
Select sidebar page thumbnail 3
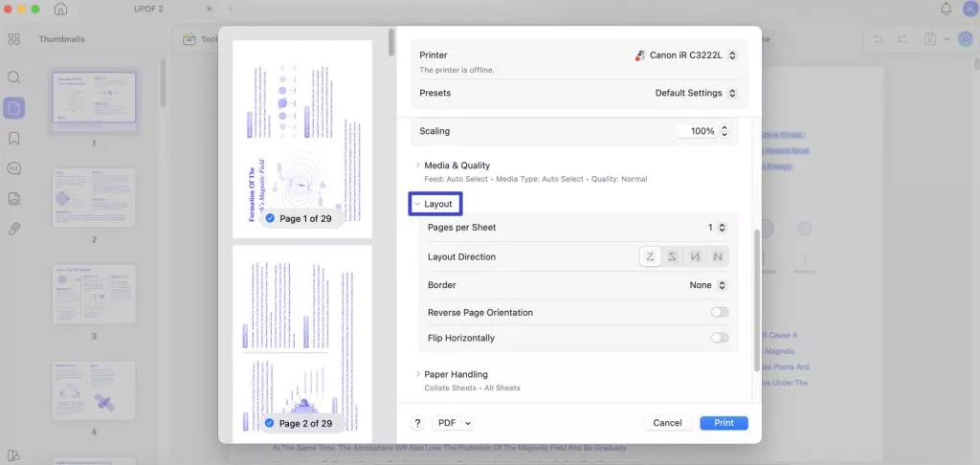[x=94, y=294]
